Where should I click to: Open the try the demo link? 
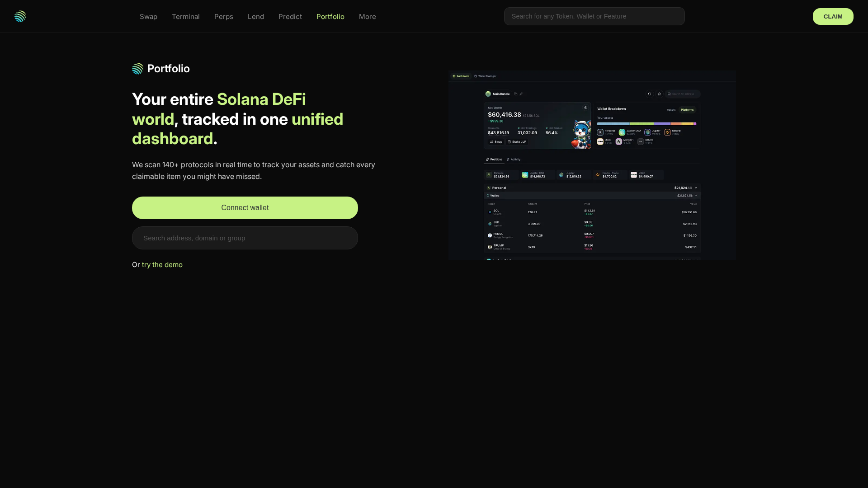162,265
